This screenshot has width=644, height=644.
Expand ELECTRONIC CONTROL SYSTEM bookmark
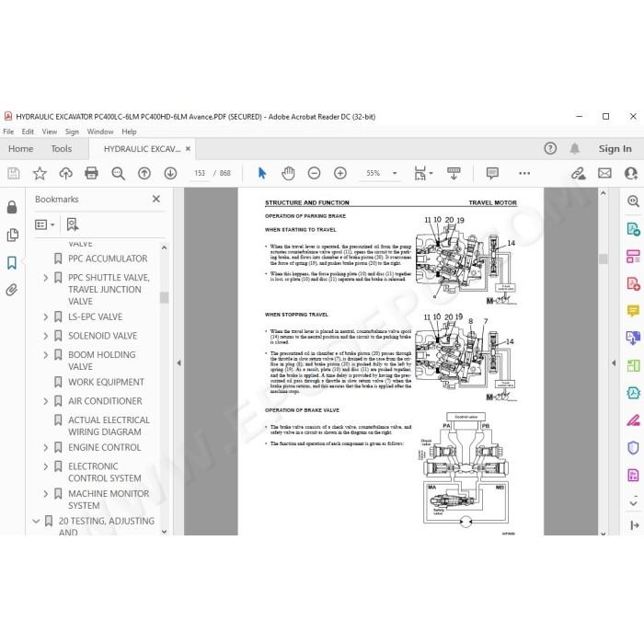click(46, 466)
